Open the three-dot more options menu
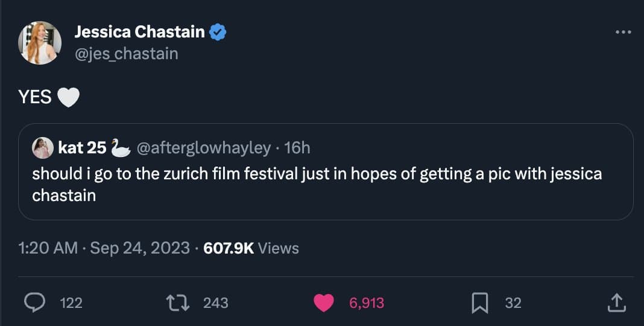Image resolution: width=644 pixels, height=326 pixels. point(622,32)
